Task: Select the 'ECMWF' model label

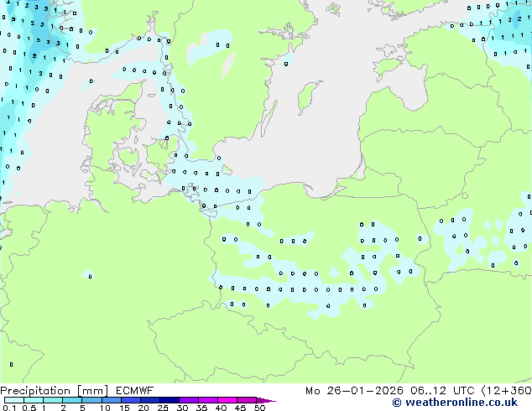Action: [x=135, y=391]
